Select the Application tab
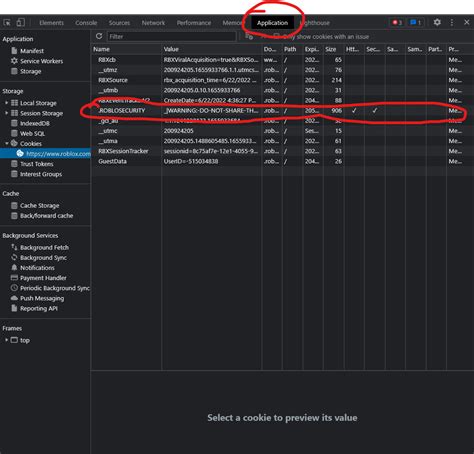 (x=272, y=23)
